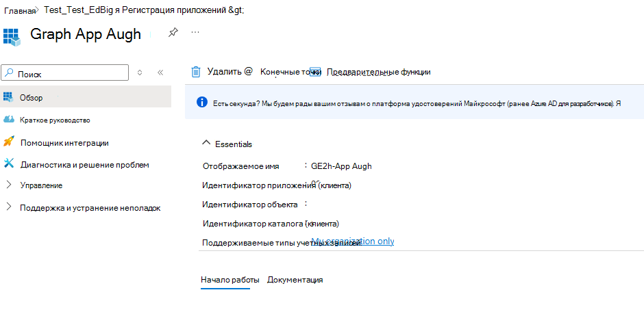Viewport: 644px width, 314px height.
Task: Click the Обзор grid icon
Action: 9,97
